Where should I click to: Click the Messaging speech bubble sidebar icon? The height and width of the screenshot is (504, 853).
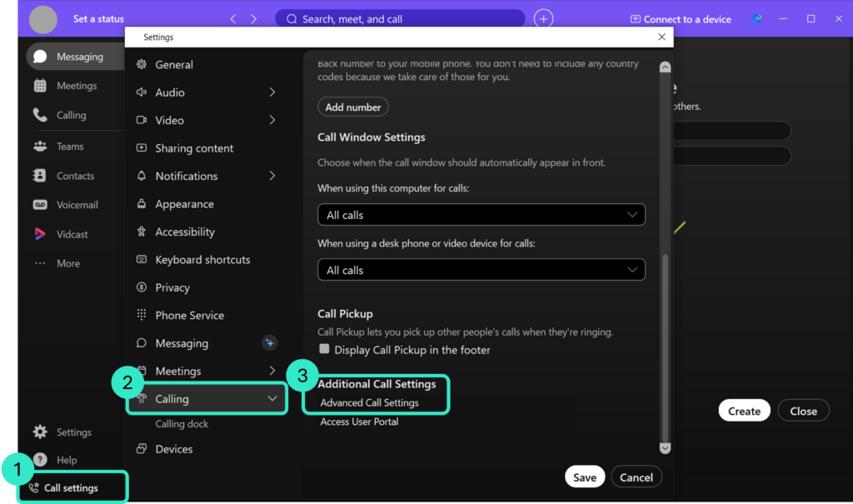tap(40, 57)
